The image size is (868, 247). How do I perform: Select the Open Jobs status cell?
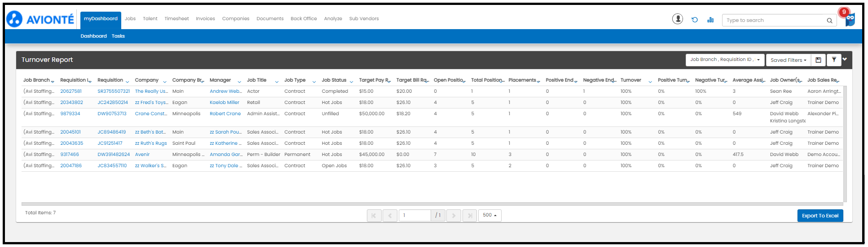click(334, 166)
